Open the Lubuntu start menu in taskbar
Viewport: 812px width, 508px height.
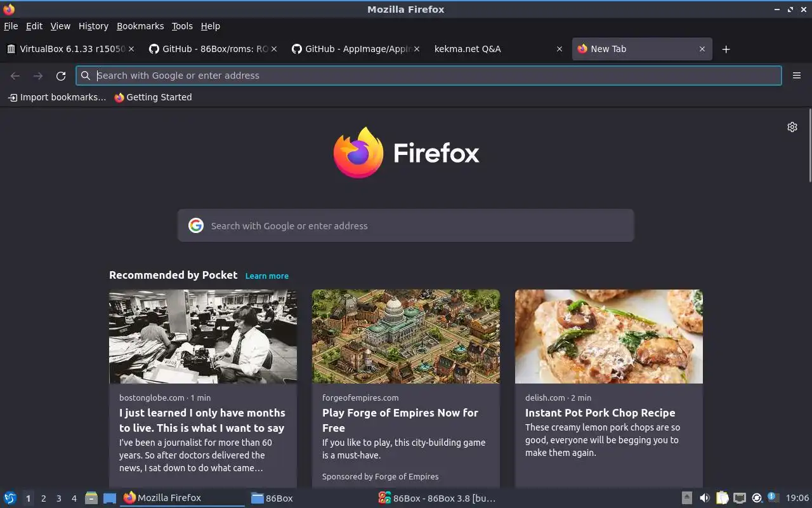(10, 498)
